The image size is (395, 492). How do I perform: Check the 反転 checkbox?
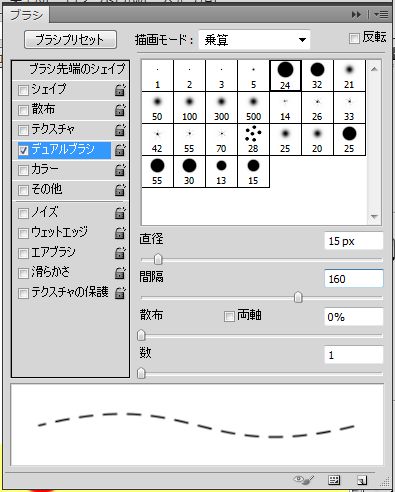[354, 38]
